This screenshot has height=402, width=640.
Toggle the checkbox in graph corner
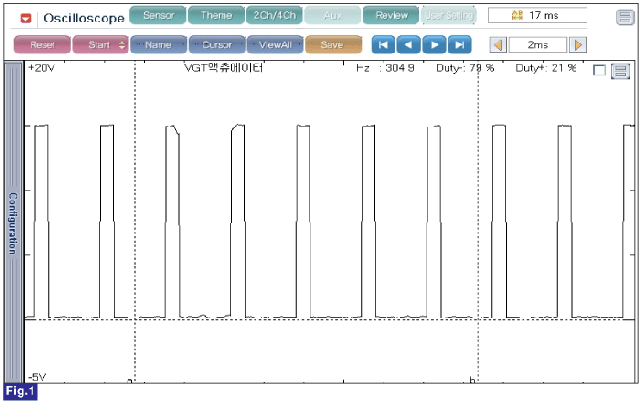pyautogui.click(x=599, y=71)
